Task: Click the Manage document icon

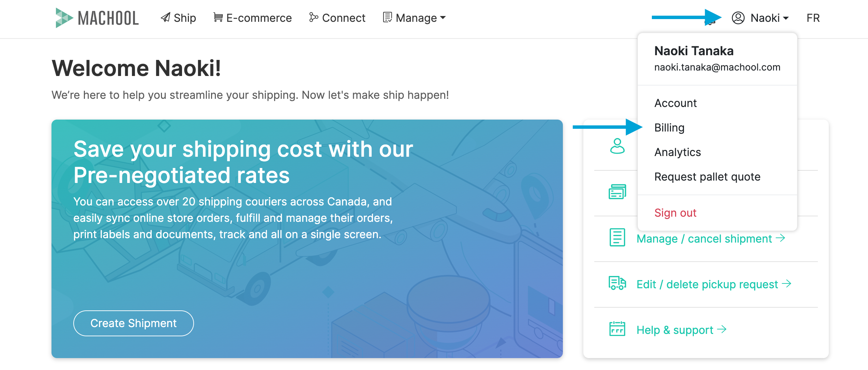Action: 387,17
